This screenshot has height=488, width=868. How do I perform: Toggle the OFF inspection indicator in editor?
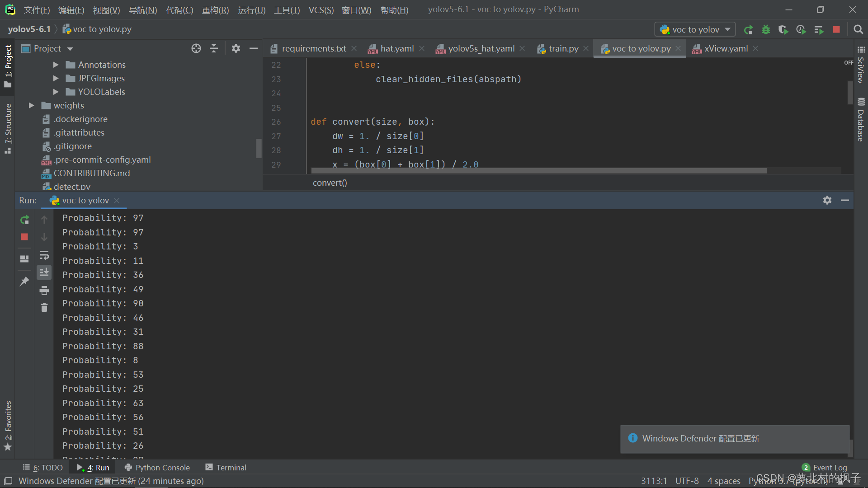point(848,63)
